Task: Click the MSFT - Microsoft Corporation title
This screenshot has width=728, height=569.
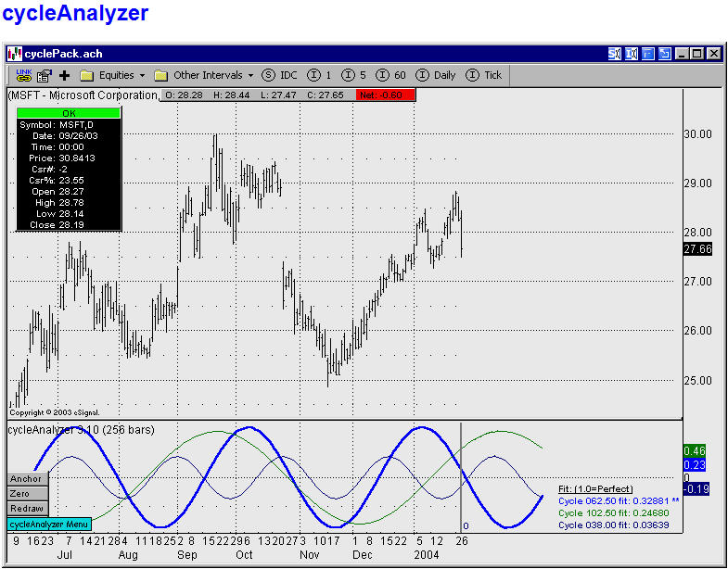Action: coord(83,95)
